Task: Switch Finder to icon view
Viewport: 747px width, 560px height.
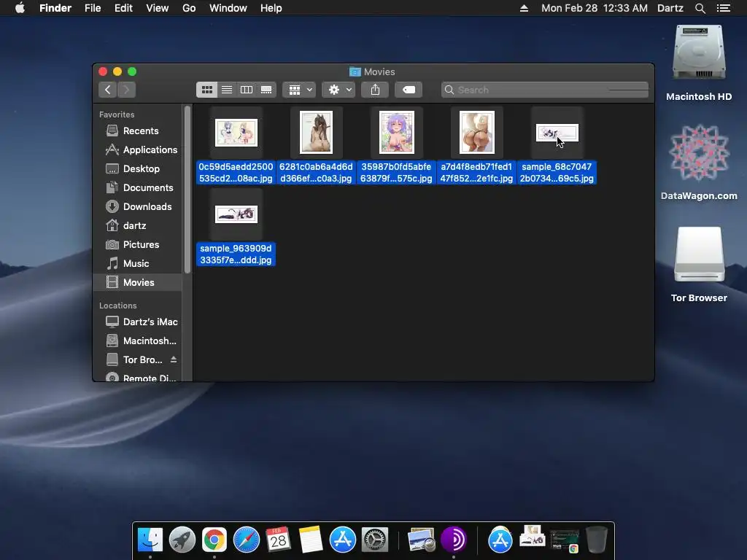Action: (x=206, y=90)
